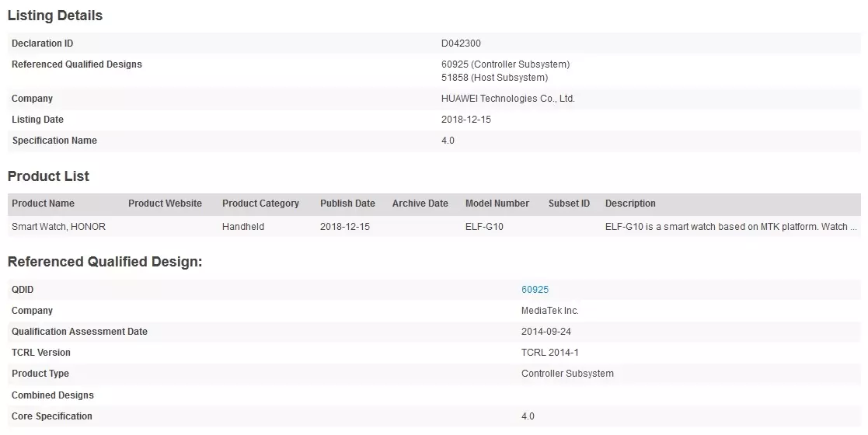Select the 'Smart Watch, HONOR' product row
868x435 pixels.
[434, 226]
